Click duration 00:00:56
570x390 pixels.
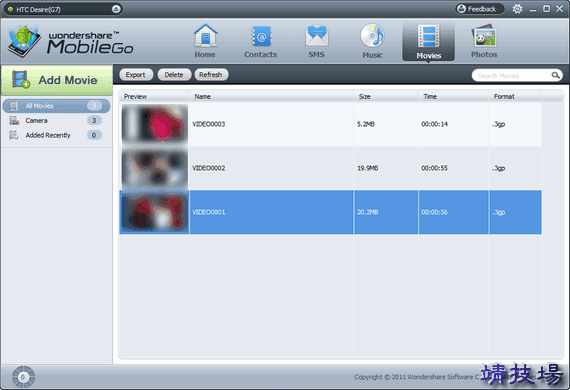tap(434, 212)
